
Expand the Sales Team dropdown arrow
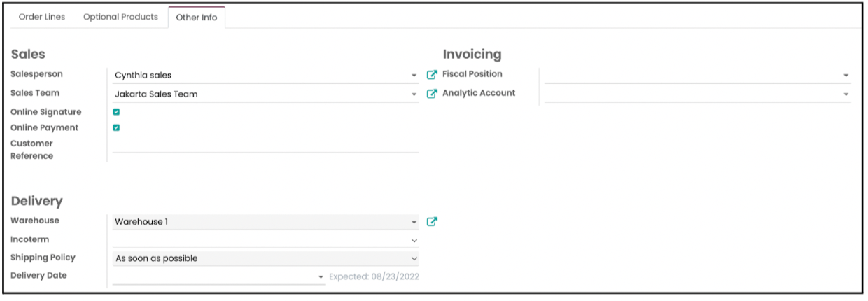click(414, 94)
